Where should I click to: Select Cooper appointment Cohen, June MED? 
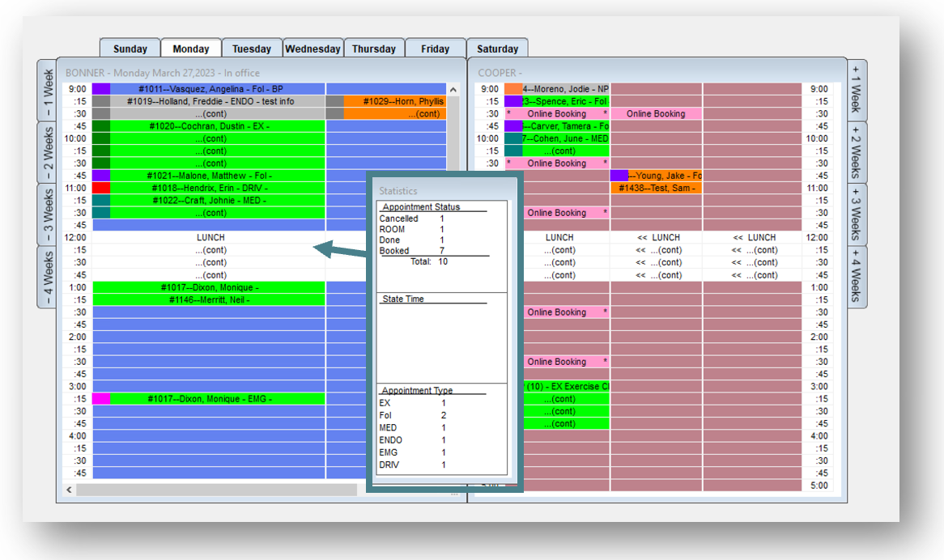tap(557, 138)
